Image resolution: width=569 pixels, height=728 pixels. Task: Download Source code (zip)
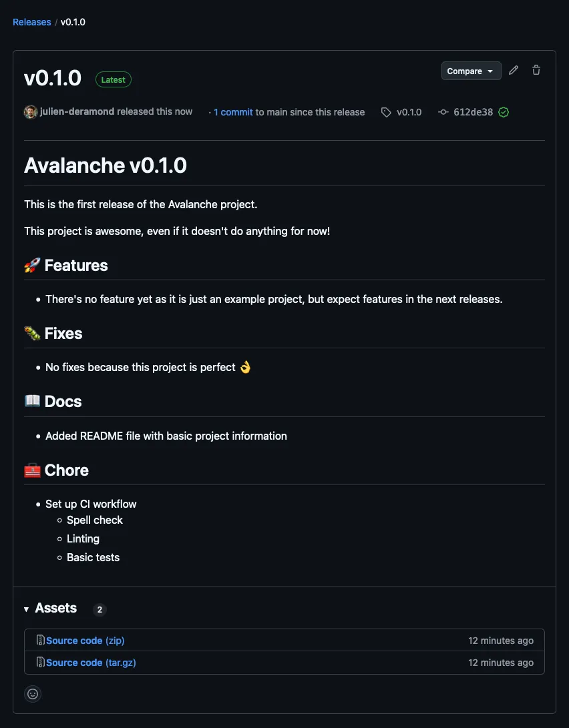point(85,641)
